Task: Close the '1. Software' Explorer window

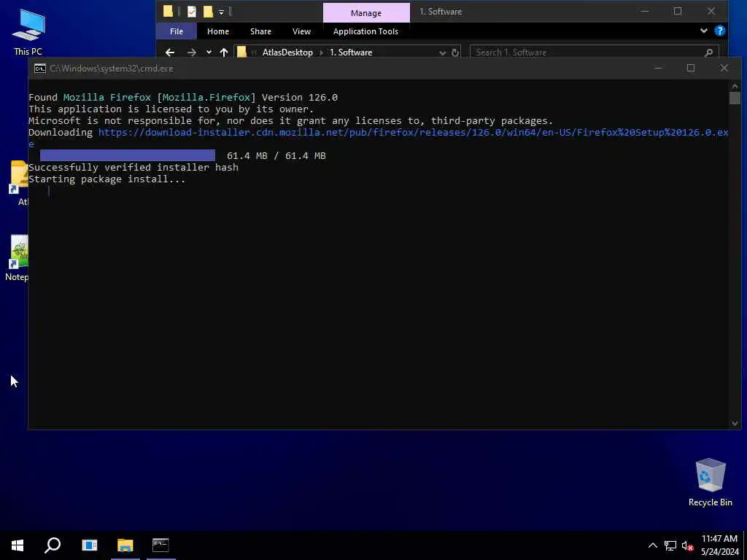Action: 711,12
